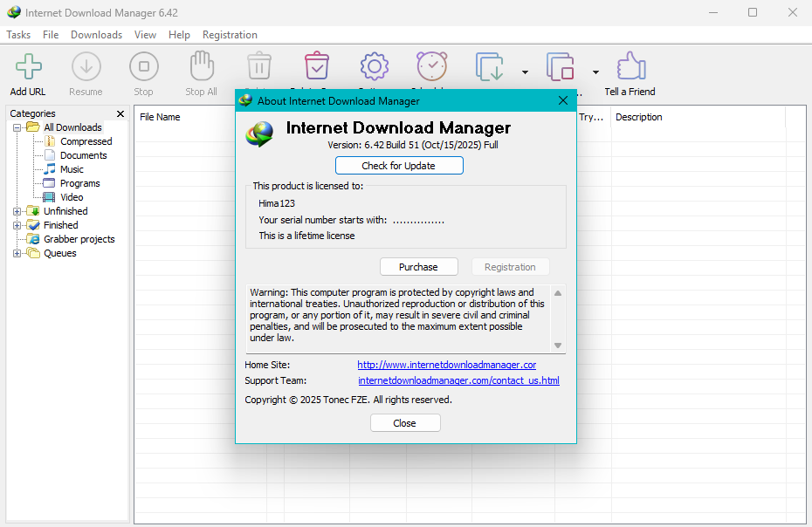Click the 'This is a lifetime license' text
This screenshot has width=812, height=527.
pos(306,236)
